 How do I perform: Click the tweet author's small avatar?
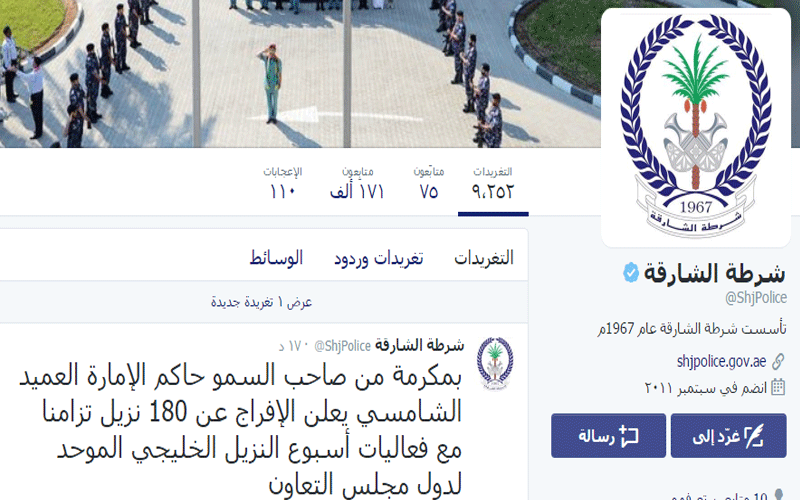[495, 363]
